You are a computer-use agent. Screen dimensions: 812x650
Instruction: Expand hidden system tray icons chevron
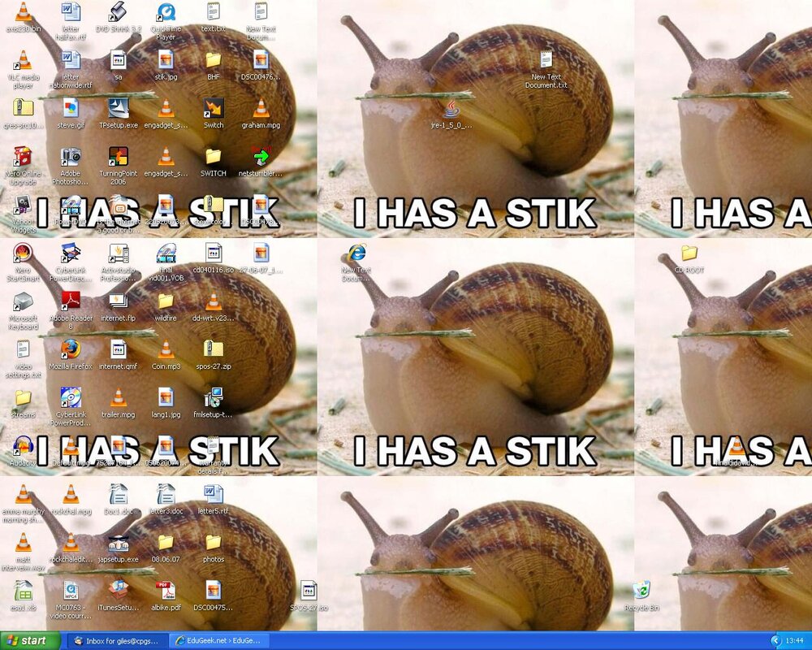coord(775,641)
